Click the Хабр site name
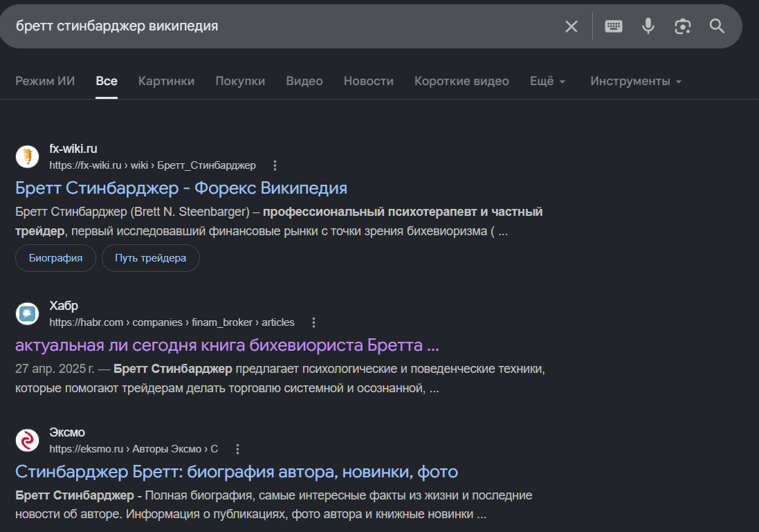Viewport: 759px width, 532px height. (x=64, y=306)
